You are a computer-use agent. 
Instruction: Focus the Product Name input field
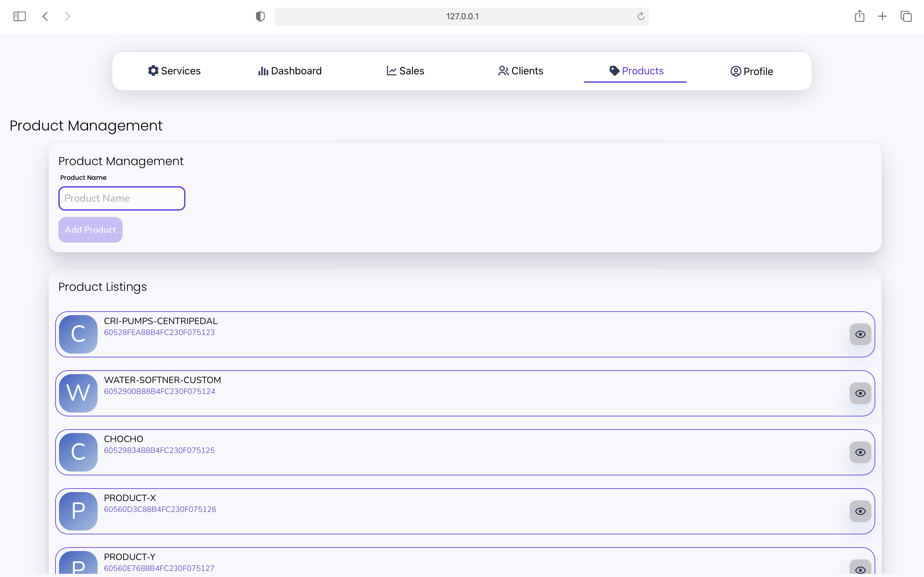pyautogui.click(x=122, y=198)
